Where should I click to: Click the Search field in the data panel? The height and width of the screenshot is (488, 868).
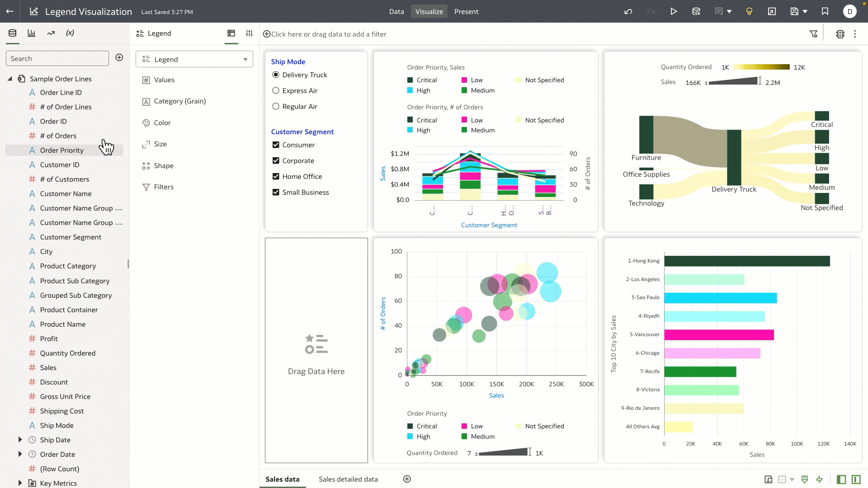point(57,58)
